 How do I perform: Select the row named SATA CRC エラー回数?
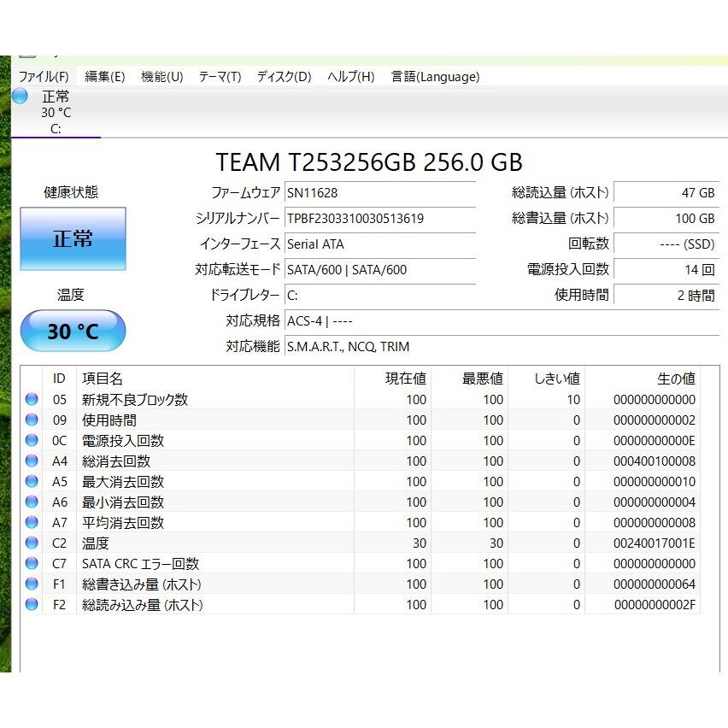coord(361,563)
